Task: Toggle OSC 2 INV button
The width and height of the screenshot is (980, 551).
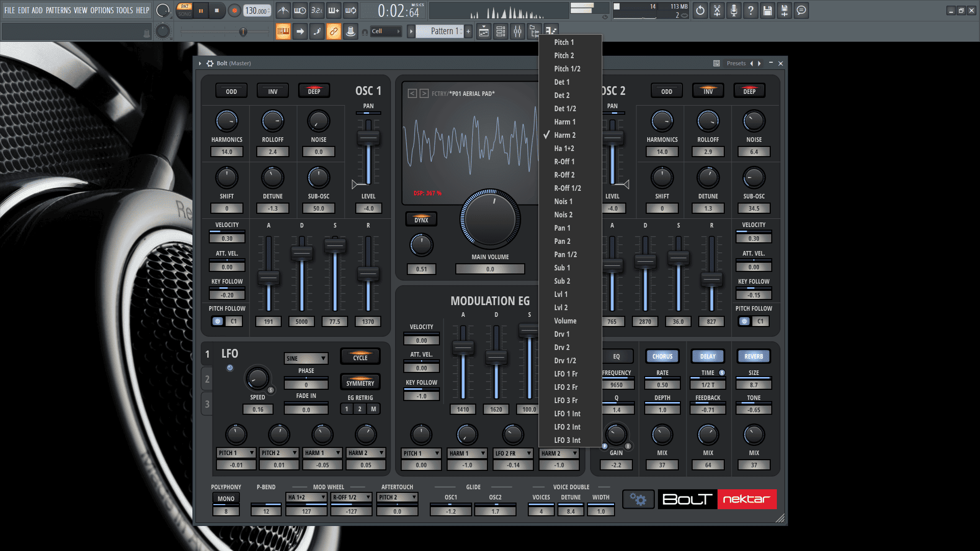Action: pyautogui.click(x=708, y=91)
